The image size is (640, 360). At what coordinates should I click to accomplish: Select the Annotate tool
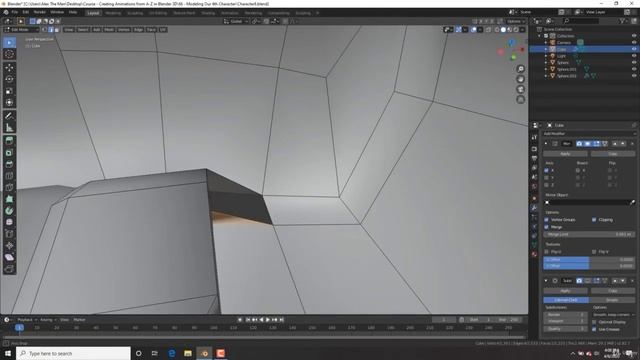pyautogui.click(x=9, y=116)
